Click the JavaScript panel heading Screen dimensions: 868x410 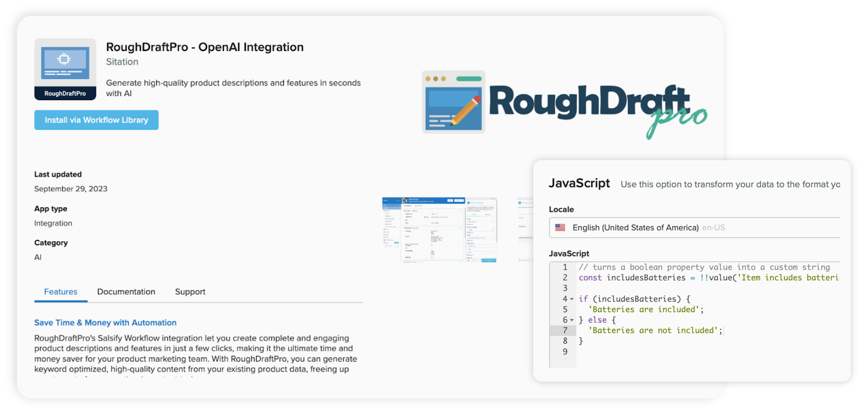click(579, 183)
